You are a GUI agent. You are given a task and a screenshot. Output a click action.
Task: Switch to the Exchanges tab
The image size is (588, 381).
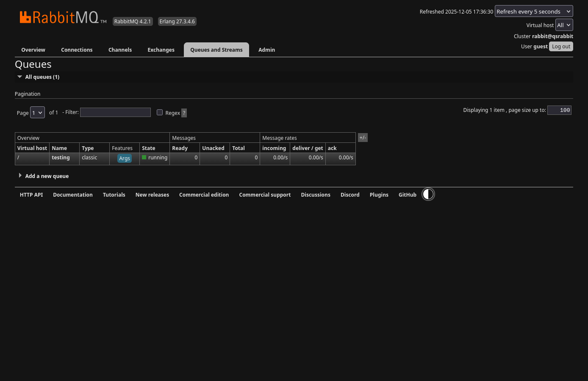[x=161, y=50]
